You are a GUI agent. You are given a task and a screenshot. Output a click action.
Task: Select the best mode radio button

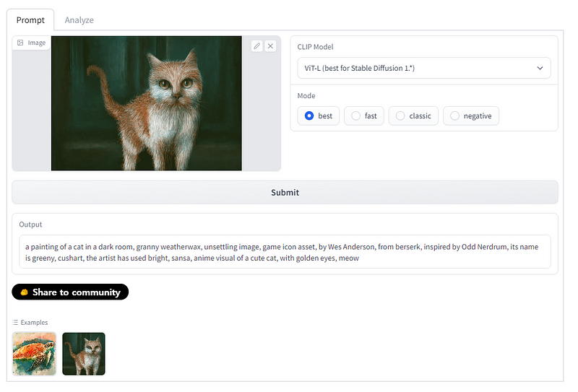click(309, 116)
